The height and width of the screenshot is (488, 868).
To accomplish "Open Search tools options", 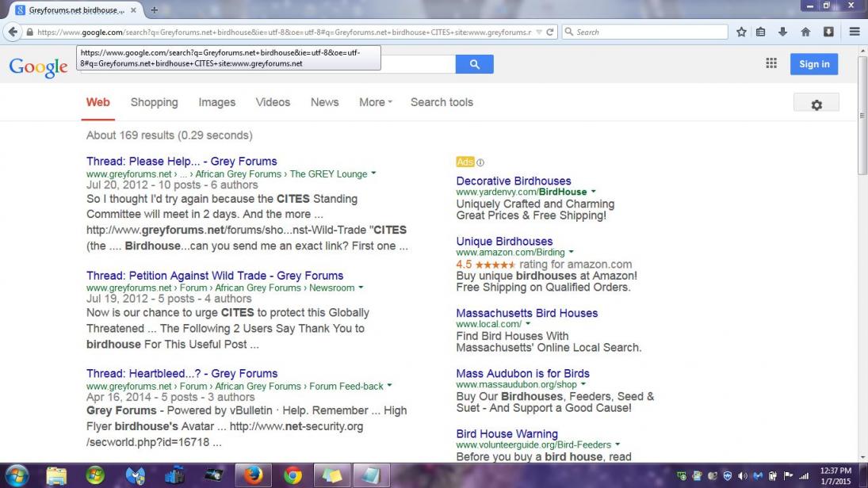I will 442,102.
